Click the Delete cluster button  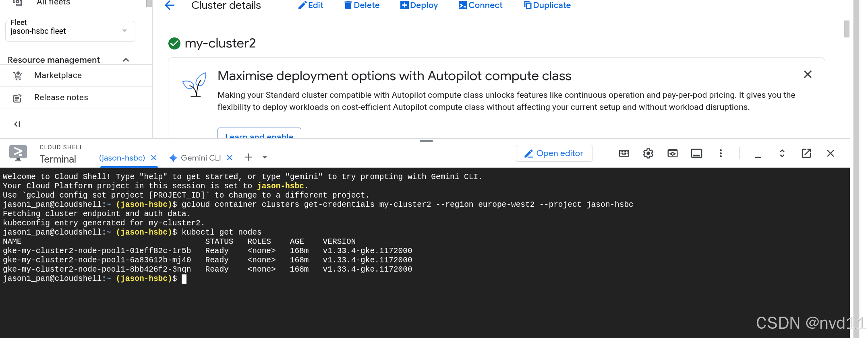362,5
